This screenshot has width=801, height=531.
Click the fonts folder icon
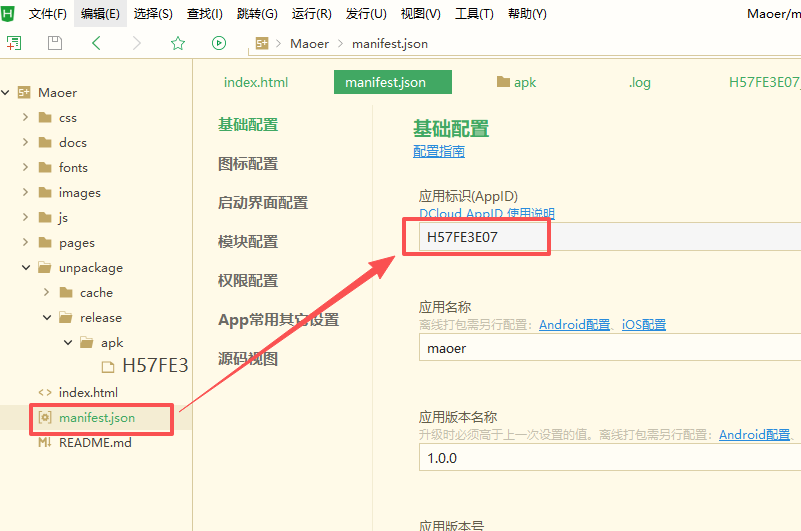click(45, 168)
